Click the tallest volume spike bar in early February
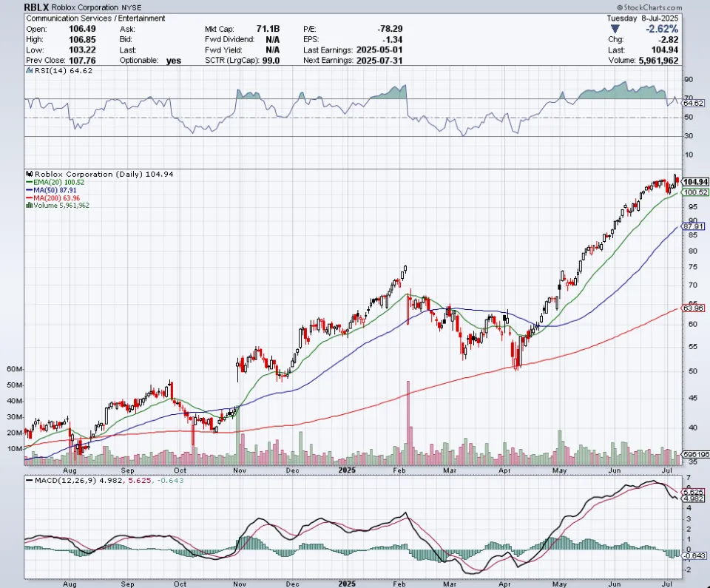 coord(408,423)
